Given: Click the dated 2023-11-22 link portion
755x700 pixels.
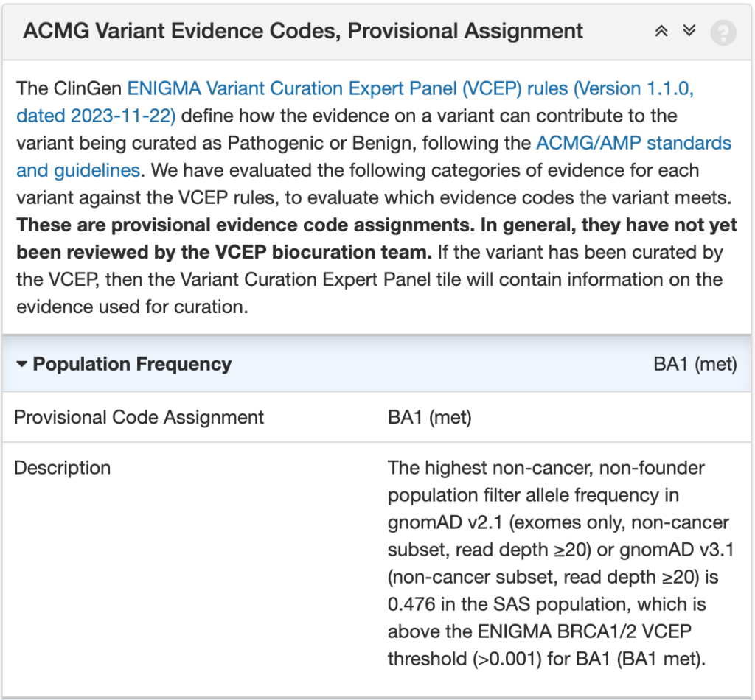Looking at the screenshot, I should point(93,116).
